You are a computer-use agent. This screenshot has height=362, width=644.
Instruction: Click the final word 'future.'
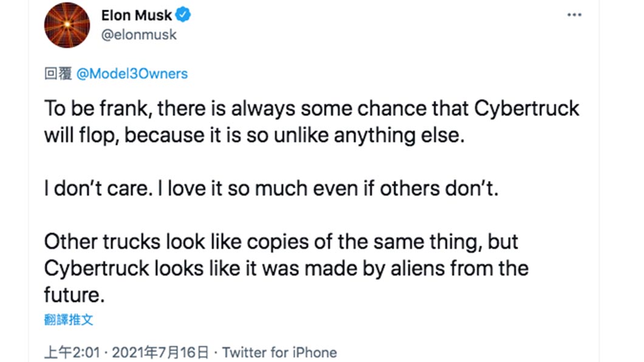pyautogui.click(x=74, y=295)
